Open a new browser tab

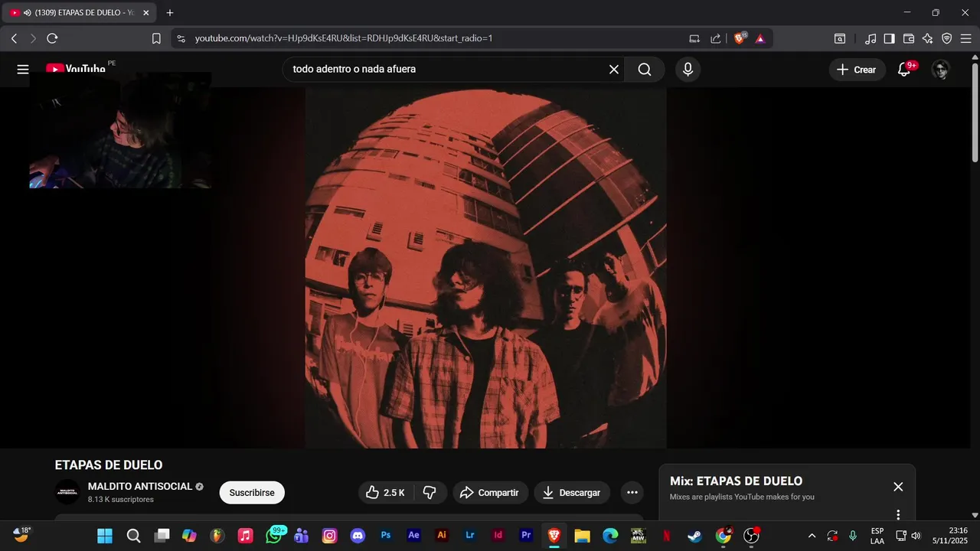click(170, 13)
